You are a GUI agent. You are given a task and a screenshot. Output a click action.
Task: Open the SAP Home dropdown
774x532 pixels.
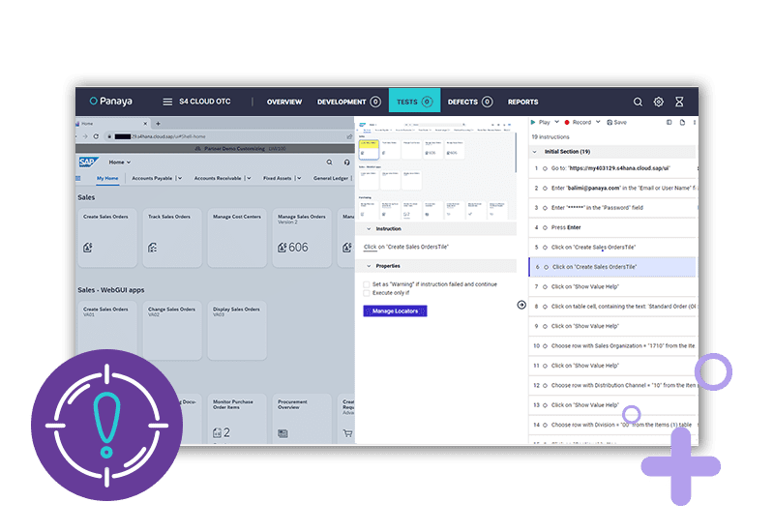120,162
